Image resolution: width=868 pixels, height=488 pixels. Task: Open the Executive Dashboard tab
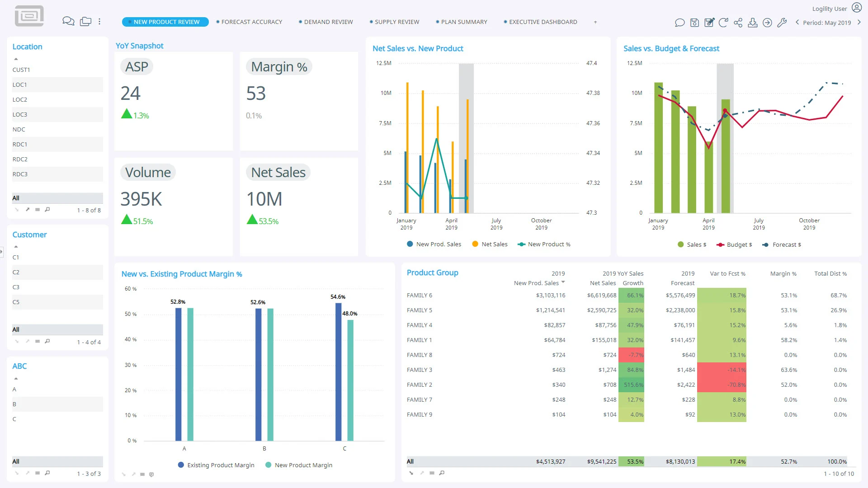click(x=542, y=22)
